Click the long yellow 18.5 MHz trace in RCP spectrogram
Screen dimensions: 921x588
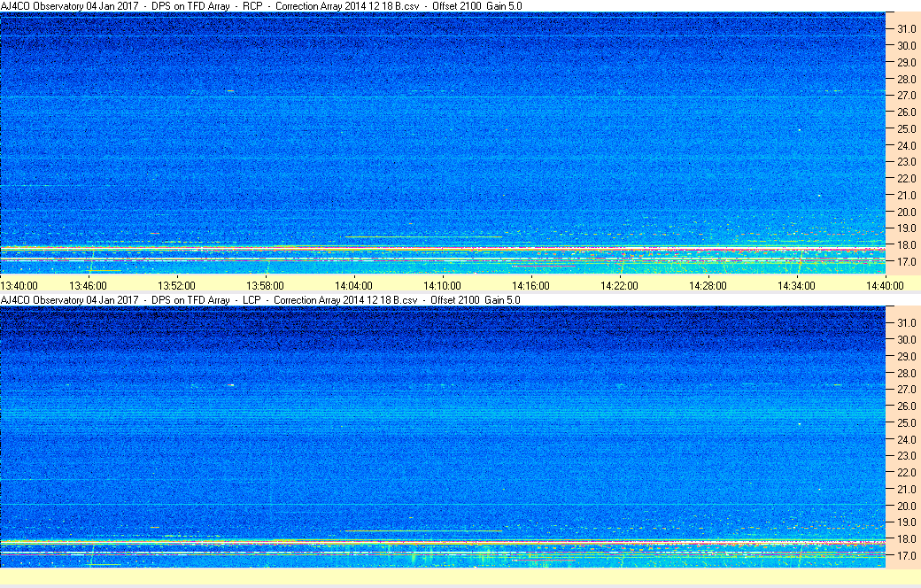point(423,236)
